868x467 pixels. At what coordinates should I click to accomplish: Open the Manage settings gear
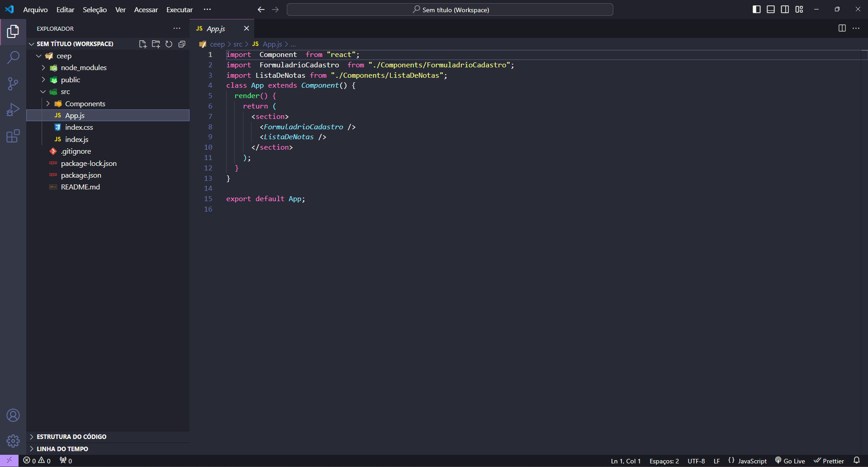point(13,441)
